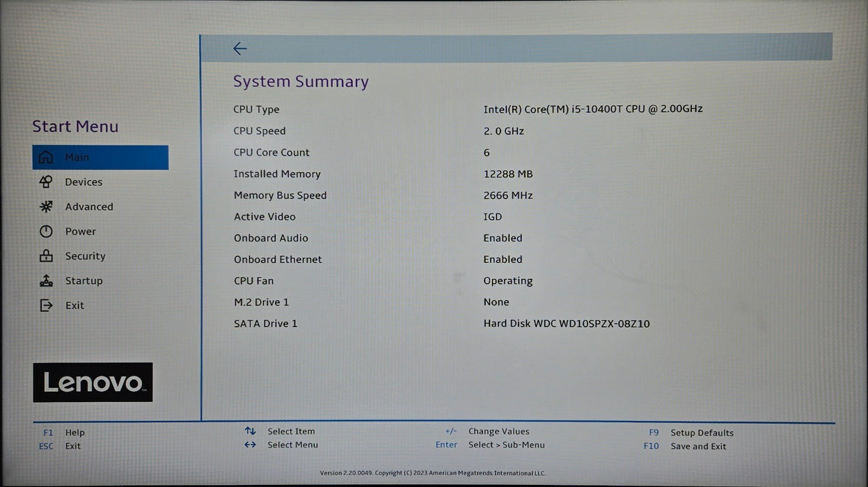Click the Onboard Audio Enabled value
The width and height of the screenshot is (868, 487).
[x=503, y=238]
